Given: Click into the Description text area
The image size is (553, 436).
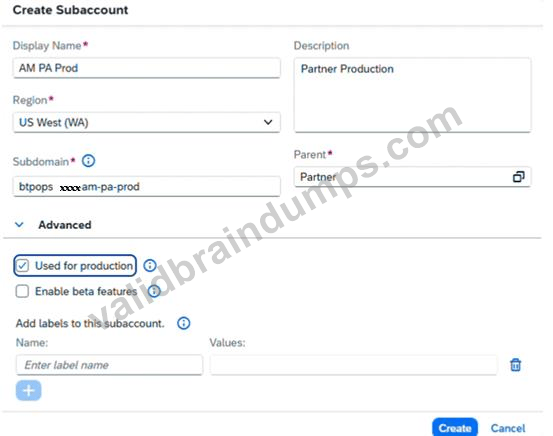Looking at the screenshot, I should click(x=412, y=95).
